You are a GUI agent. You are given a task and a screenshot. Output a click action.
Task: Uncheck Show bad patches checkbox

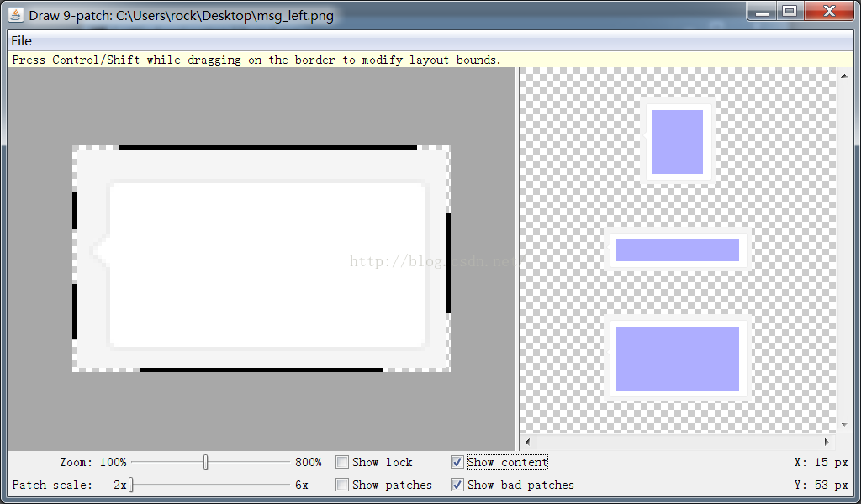457,485
